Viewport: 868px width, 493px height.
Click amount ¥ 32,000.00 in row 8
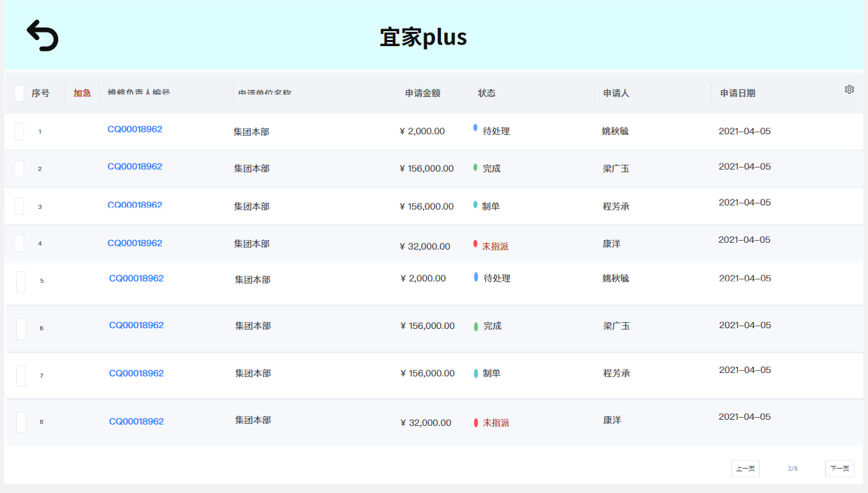coord(426,422)
